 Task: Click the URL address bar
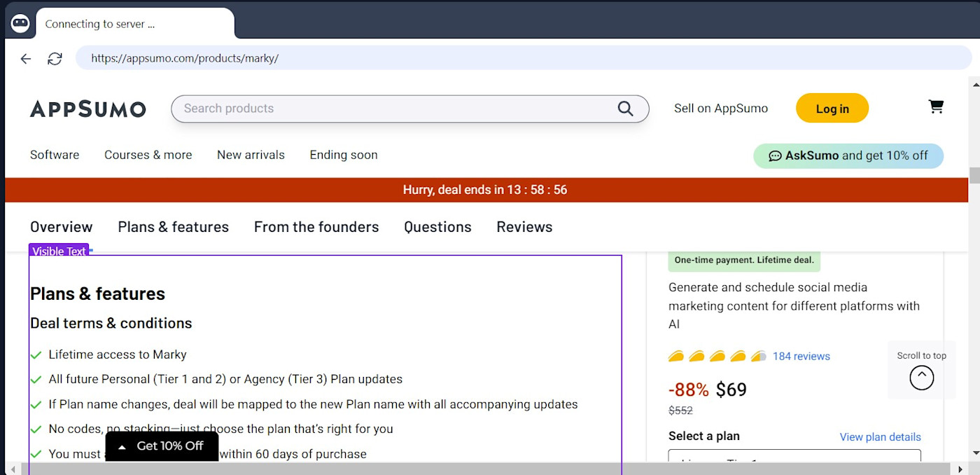[524, 58]
